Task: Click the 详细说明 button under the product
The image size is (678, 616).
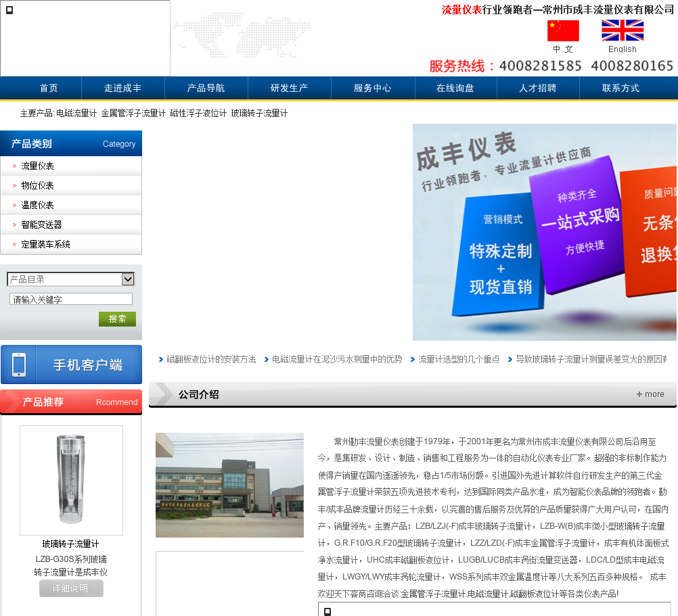Action: coord(71,588)
